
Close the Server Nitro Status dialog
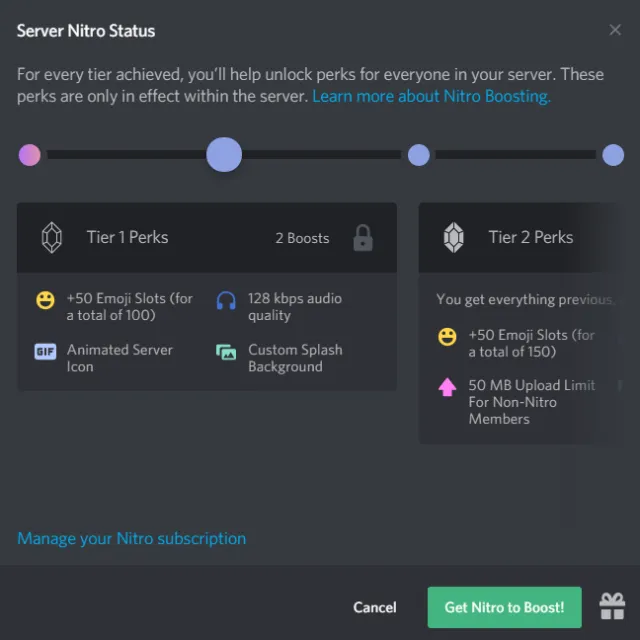(615, 30)
